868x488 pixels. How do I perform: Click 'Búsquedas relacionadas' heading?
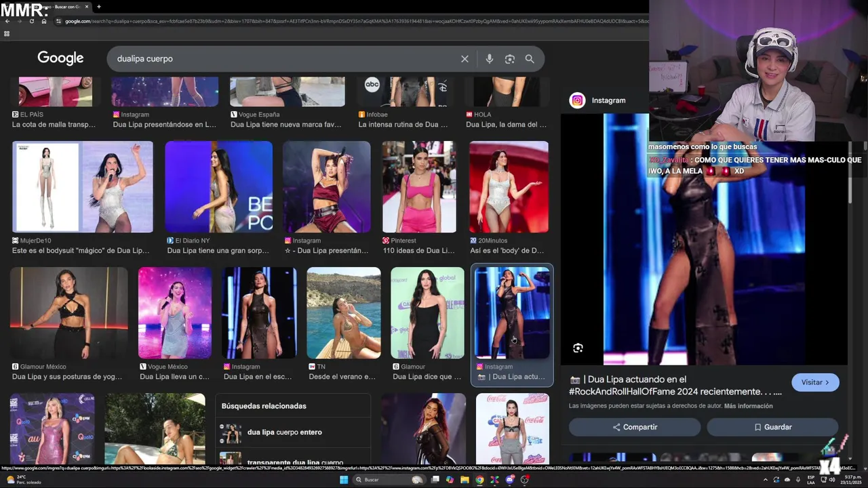click(x=264, y=406)
